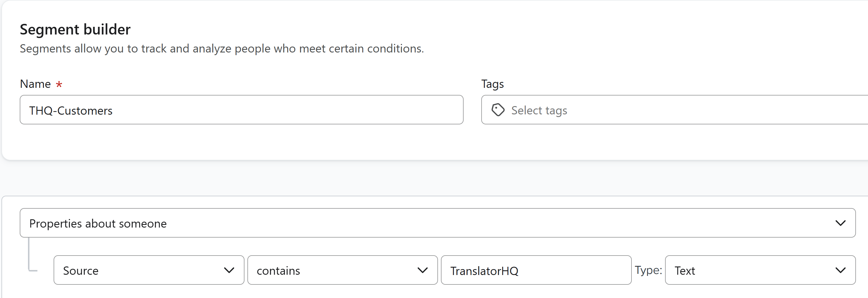This screenshot has height=298, width=868.
Task: Click the chevron on the Text type selector
Action: [x=840, y=270]
